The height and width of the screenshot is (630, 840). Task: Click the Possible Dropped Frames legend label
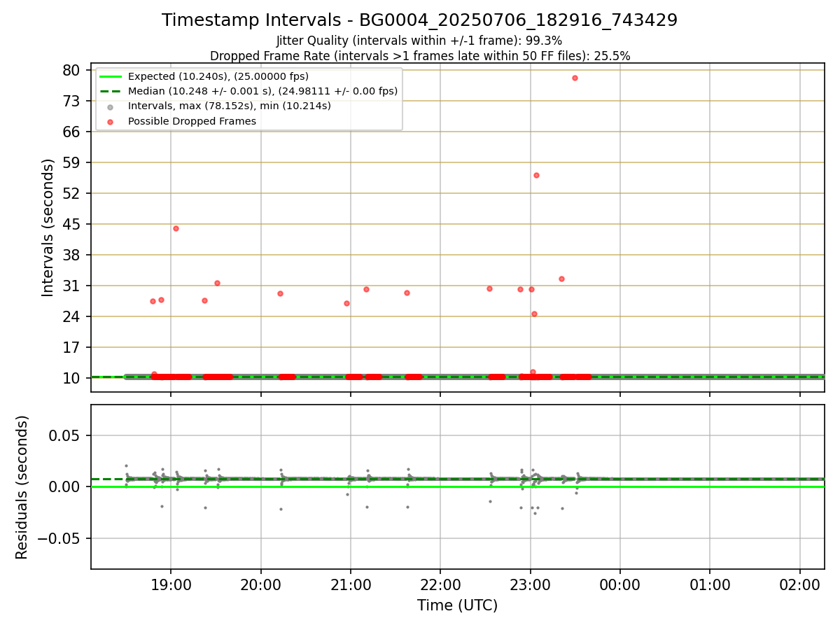click(192, 121)
